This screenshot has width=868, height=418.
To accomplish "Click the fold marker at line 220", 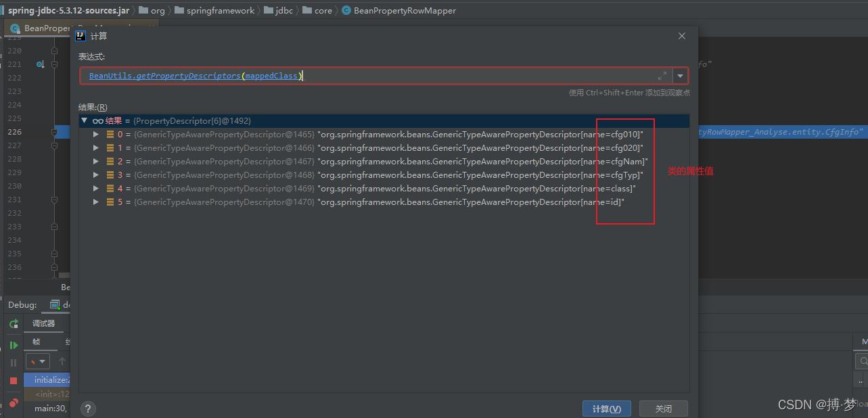I will [55, 51].
